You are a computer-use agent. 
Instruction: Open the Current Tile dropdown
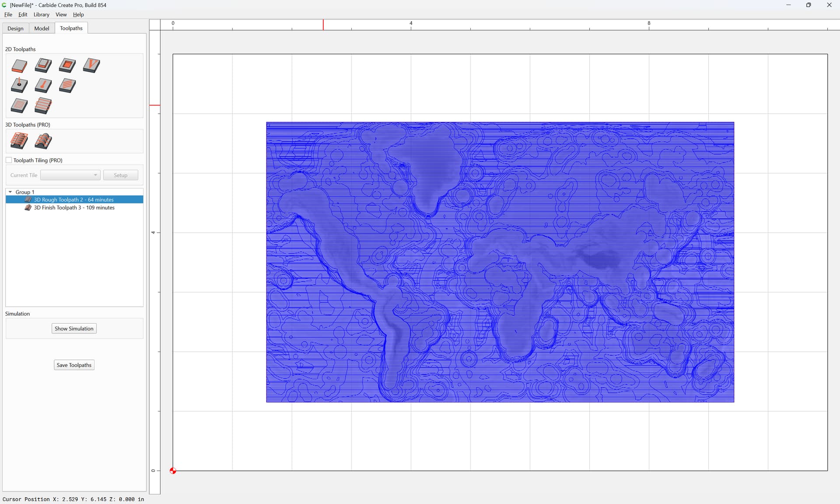point(70,175)
